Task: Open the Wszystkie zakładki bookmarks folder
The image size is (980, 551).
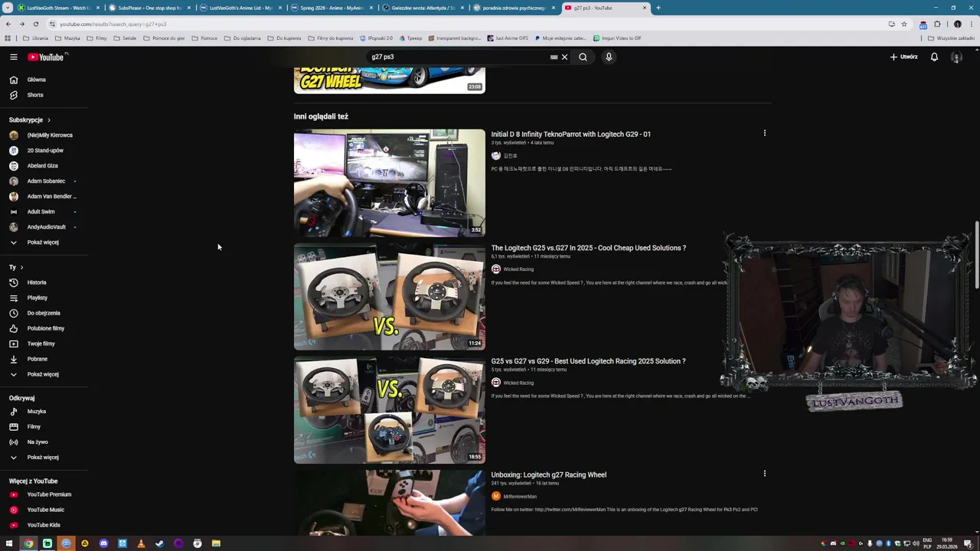Action: pyautogui.click(x=952, y=37)
